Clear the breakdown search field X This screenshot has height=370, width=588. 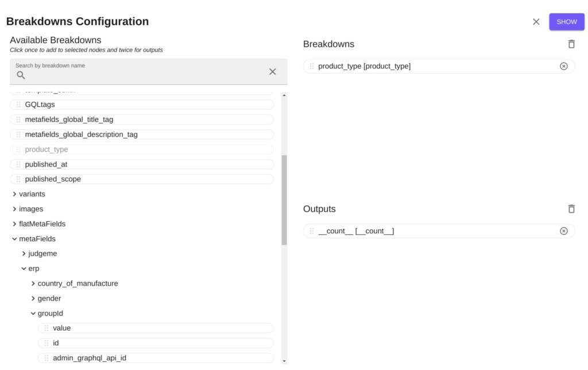point(273,72)
